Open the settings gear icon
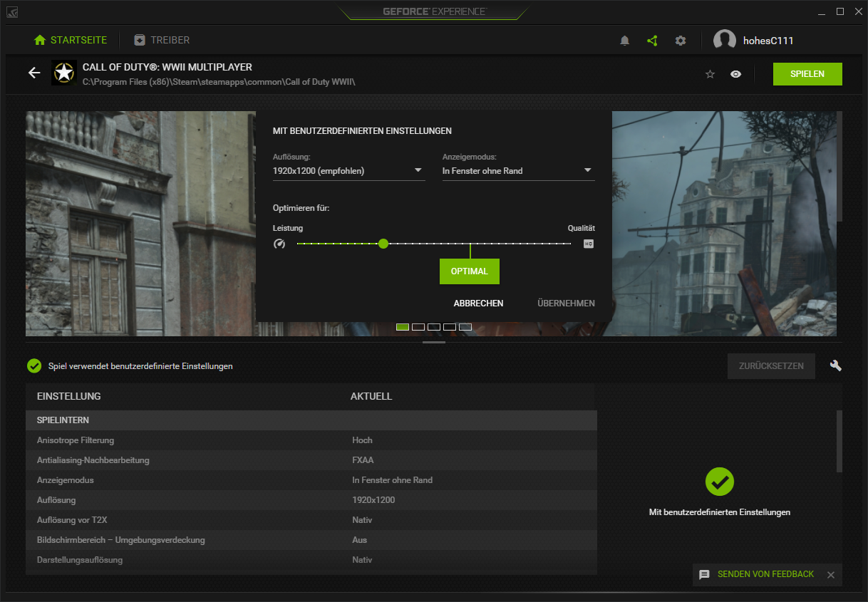 click(681, 41)
